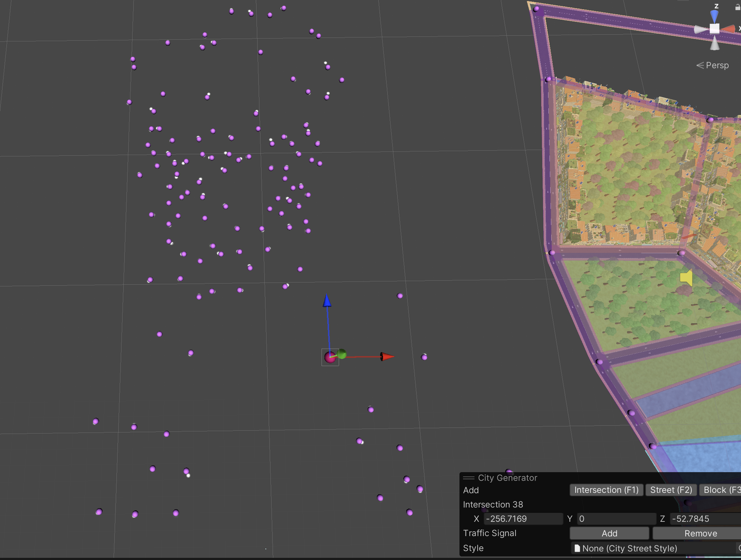Click the Street (F2) add button
Image resolution: width=741 pixels, height=560 pixels.
point(671,490)
